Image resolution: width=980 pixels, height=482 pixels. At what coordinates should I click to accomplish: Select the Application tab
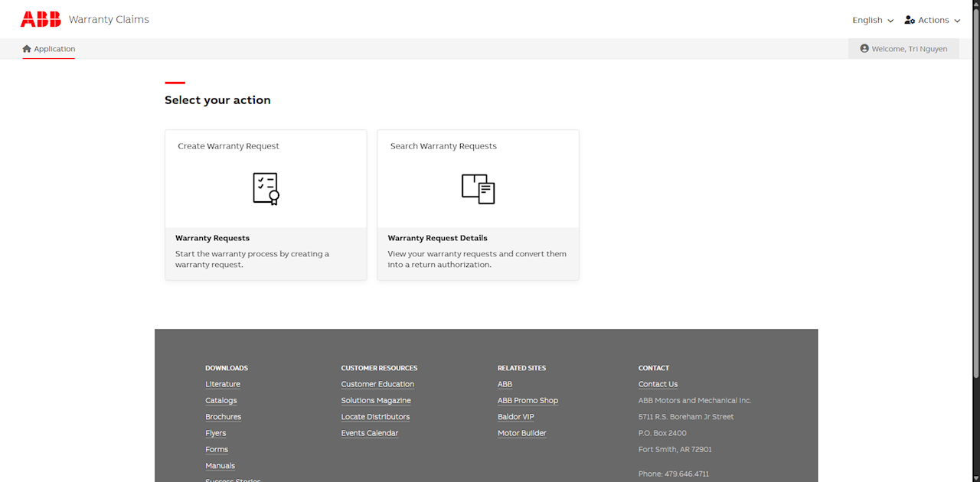coord(49,49)
